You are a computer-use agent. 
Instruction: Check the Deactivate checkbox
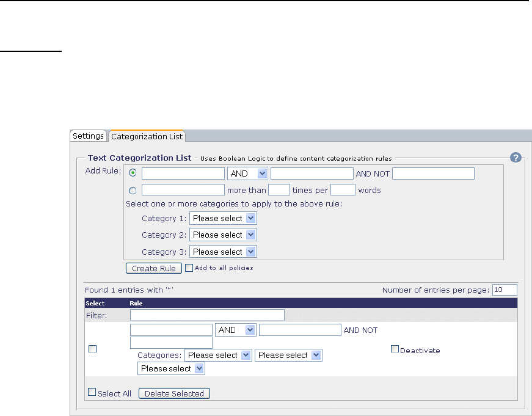click(395, 349)
